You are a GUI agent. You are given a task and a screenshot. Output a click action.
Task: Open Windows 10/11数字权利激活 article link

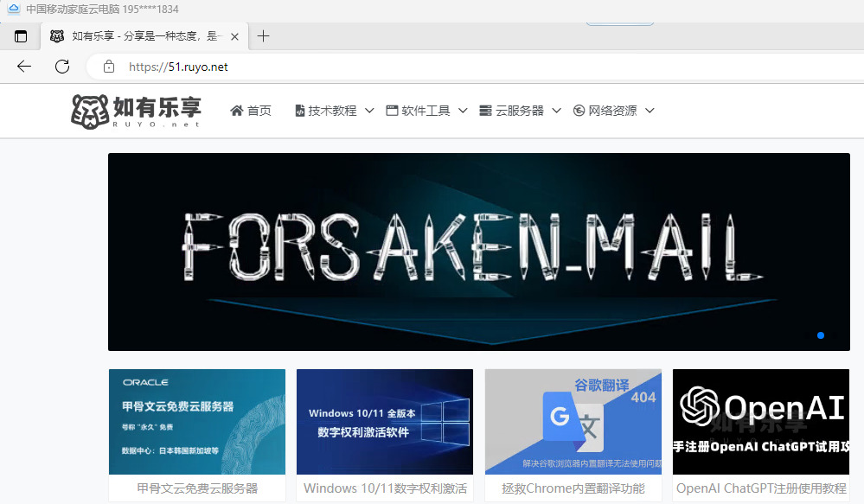coord(385,488)
